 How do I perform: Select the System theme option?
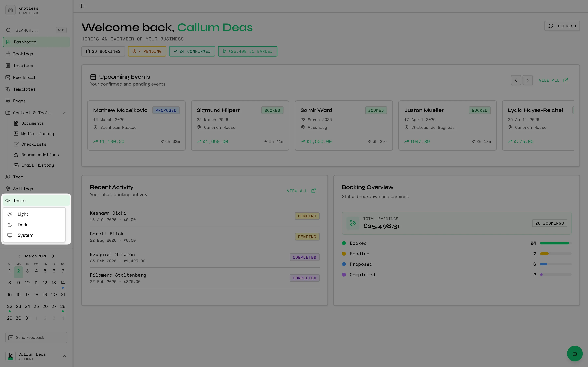click(26, 235)
